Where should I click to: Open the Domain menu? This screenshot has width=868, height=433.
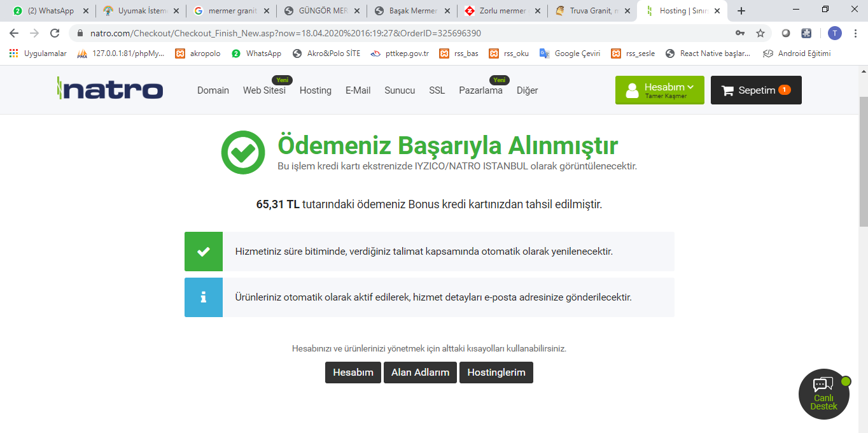[x=213, y=90]
